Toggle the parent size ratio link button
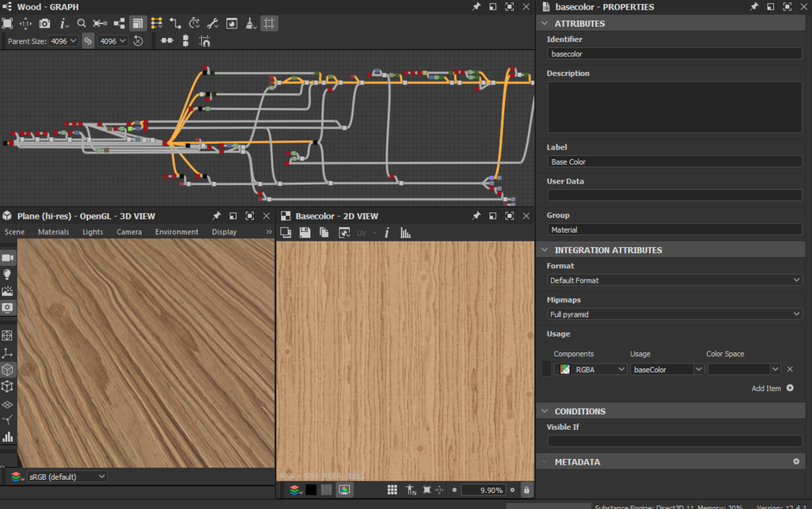 pyautogui.click(x=88, y=41)
